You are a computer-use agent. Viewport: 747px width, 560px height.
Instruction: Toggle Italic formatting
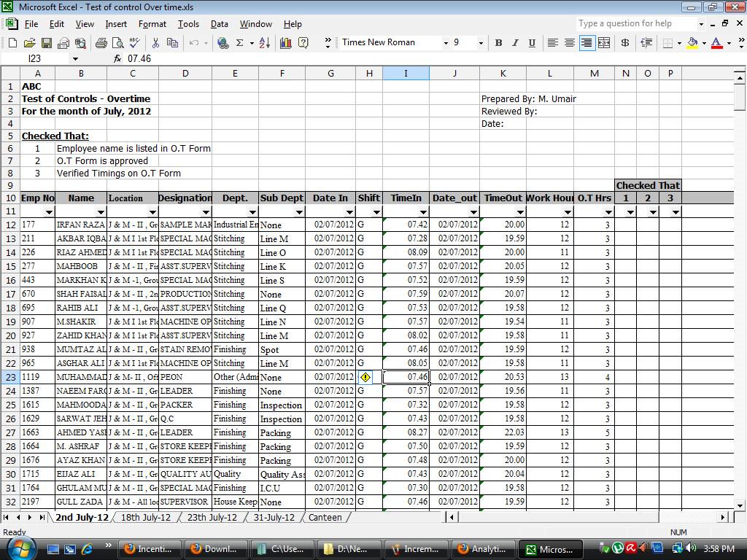coord(515,43)
